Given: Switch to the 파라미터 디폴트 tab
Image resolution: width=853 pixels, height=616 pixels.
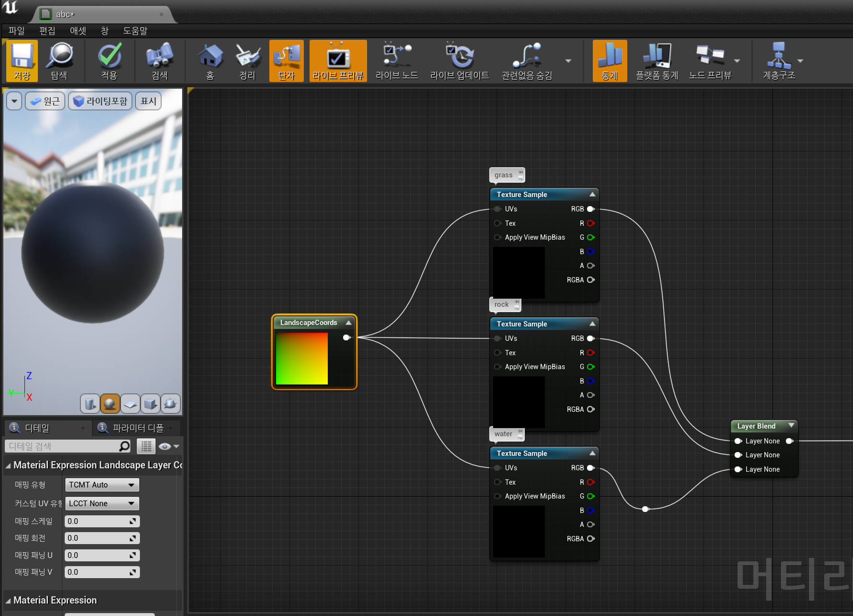Looking at the screenshot, I should (x=138, y=428).
